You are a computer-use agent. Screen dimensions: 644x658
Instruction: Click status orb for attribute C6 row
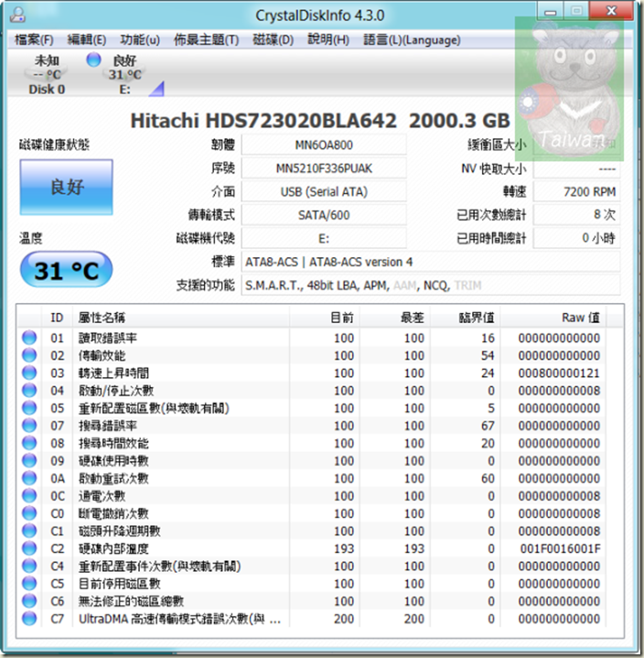[x=29, y=601]
